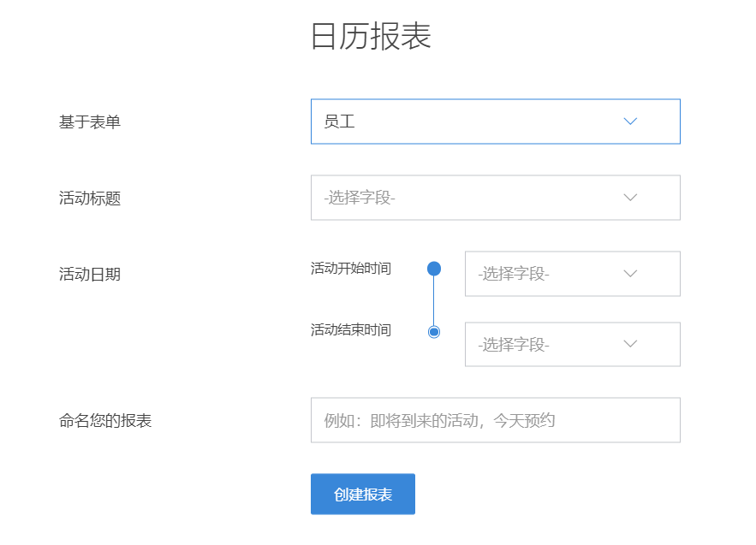
Task: Click the 活动开始时间 label
Action: click(x=351, y=269)
